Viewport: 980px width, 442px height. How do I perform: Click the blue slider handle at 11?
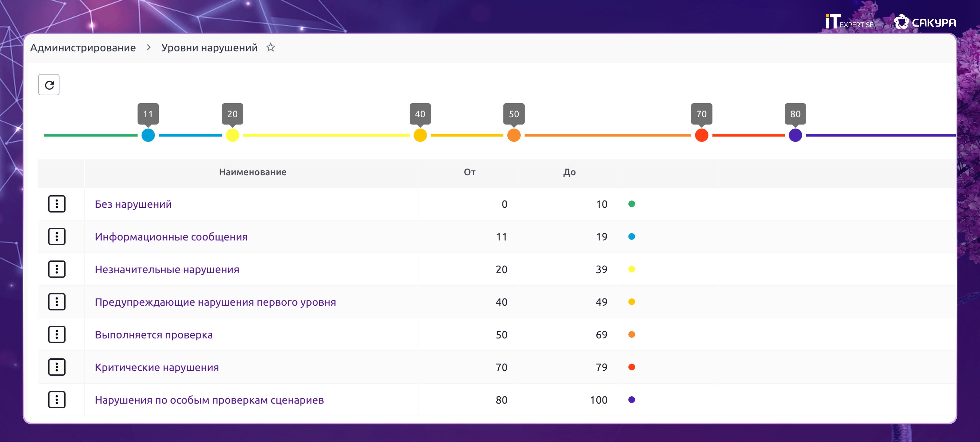[148, 135]
